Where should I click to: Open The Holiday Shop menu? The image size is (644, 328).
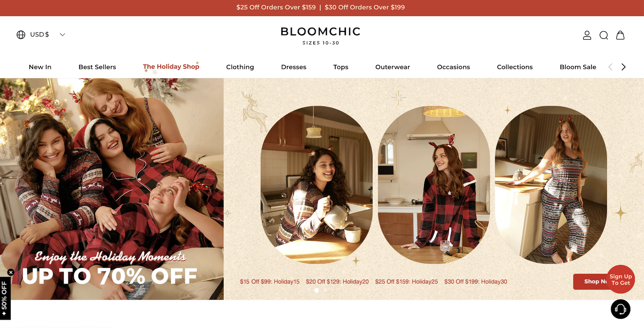(171, 67)
